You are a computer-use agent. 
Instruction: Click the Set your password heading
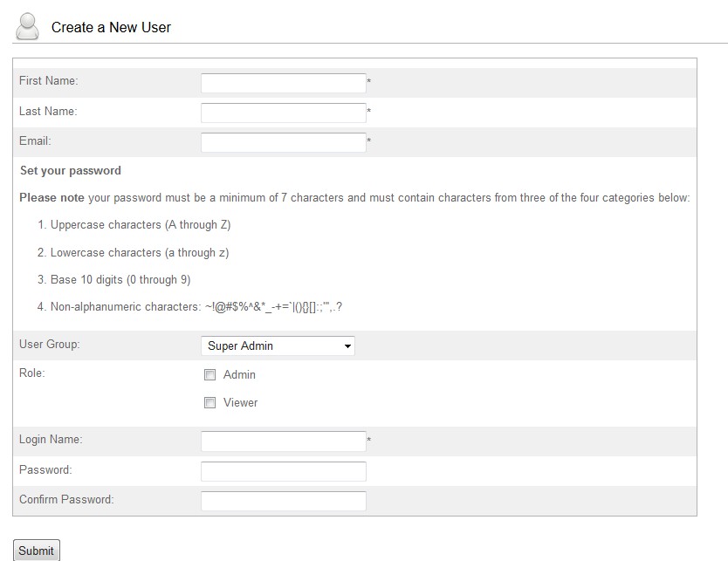(70, 171)
